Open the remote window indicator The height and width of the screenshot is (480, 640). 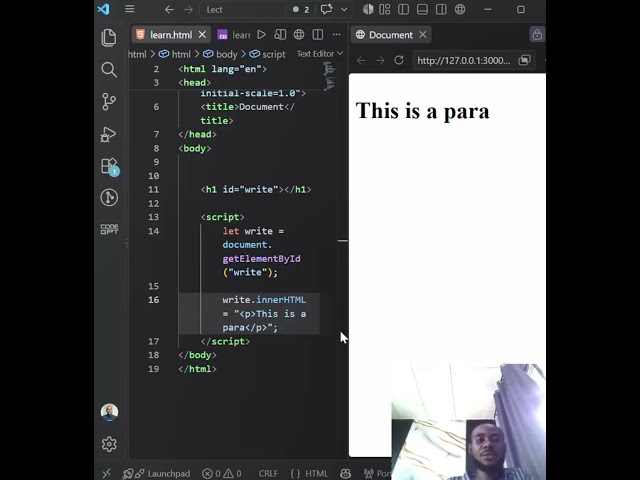coord(107,473)
